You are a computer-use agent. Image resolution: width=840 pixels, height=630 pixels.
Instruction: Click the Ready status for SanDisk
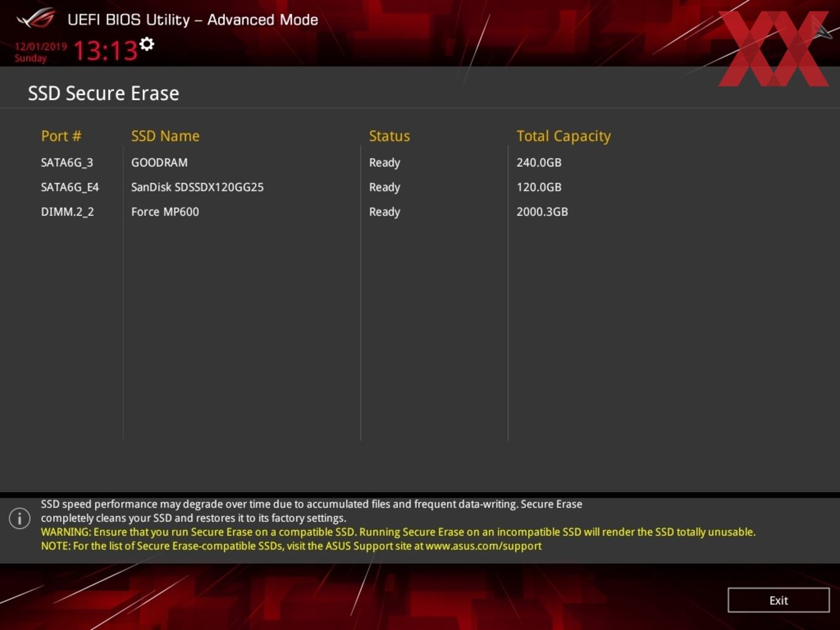pyautogui.click(x=385, y=188)
